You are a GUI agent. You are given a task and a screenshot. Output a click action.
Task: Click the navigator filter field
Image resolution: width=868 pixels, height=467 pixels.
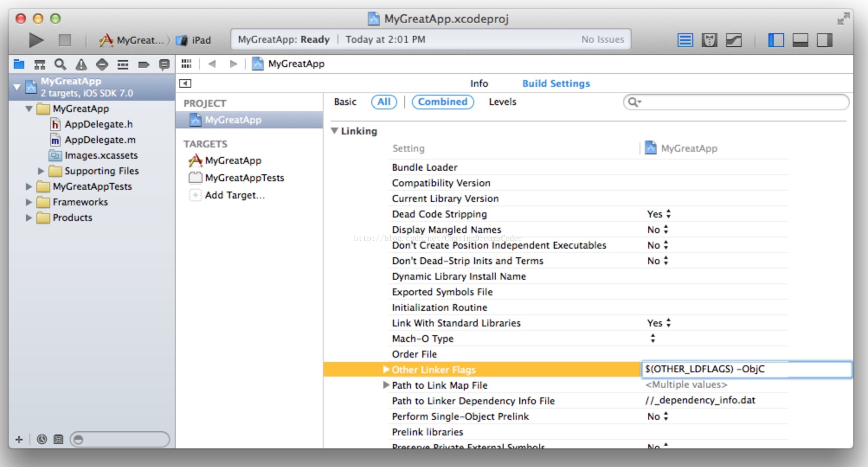pos(120,439)
